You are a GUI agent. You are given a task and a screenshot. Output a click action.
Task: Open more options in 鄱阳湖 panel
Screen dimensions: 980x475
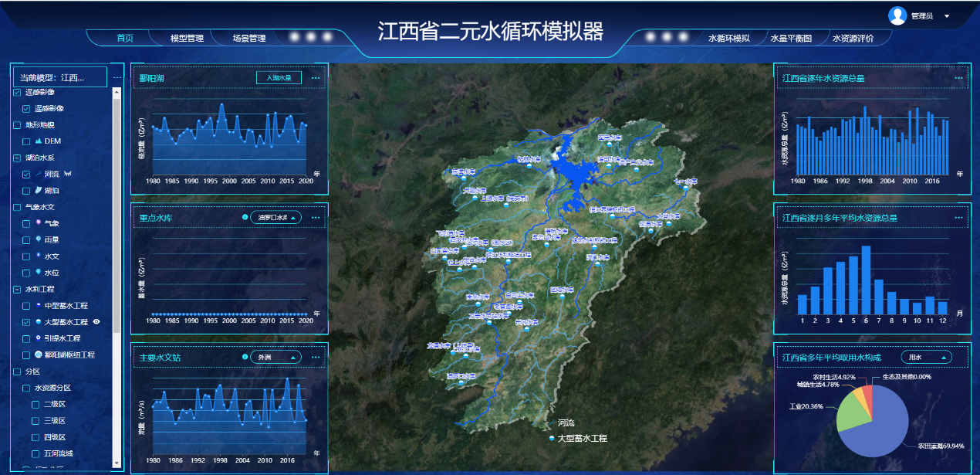pyautogui.click(x=315, y=77)
